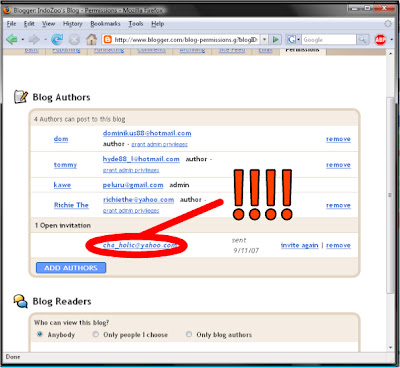Open the tommy author profile link
This screenshot has width=400, height=368.
[65, 165]
